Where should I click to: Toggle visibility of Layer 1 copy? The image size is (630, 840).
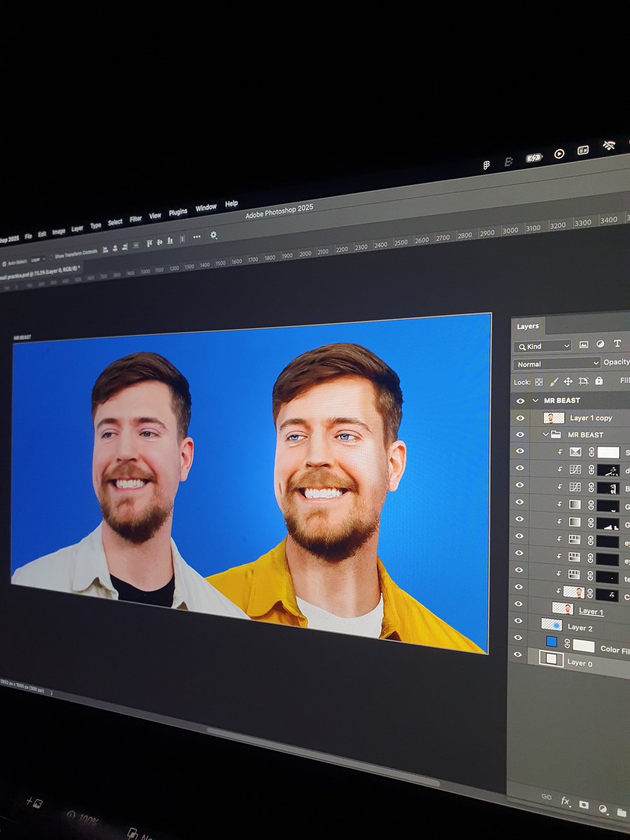pyautogui.click(x=520, y=418)
